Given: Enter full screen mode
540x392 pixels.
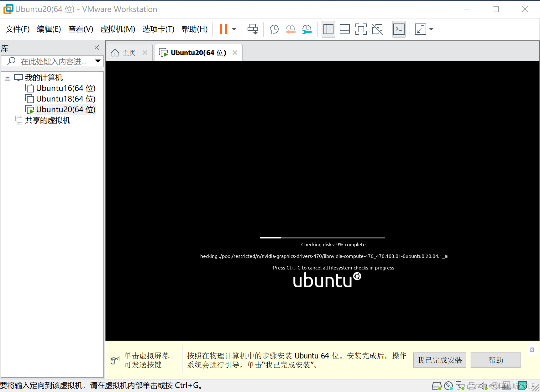Looking at the screenshot, I should 361,29.
